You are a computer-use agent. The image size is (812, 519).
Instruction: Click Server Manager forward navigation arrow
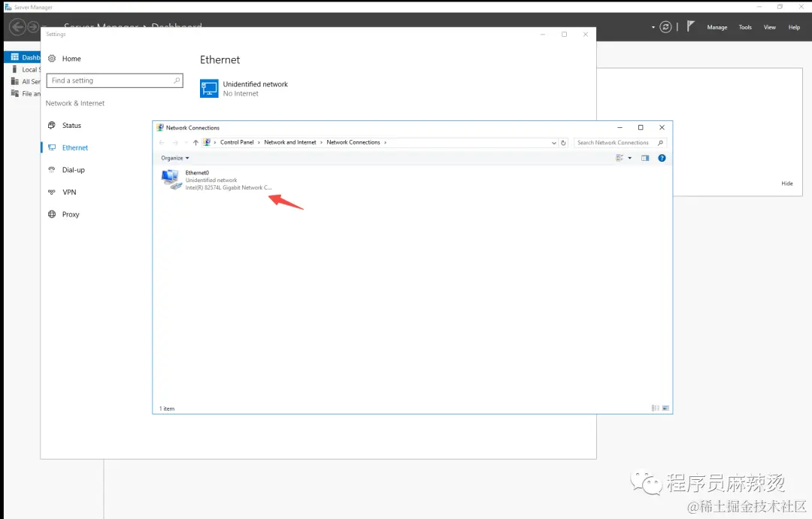(33, 26)
